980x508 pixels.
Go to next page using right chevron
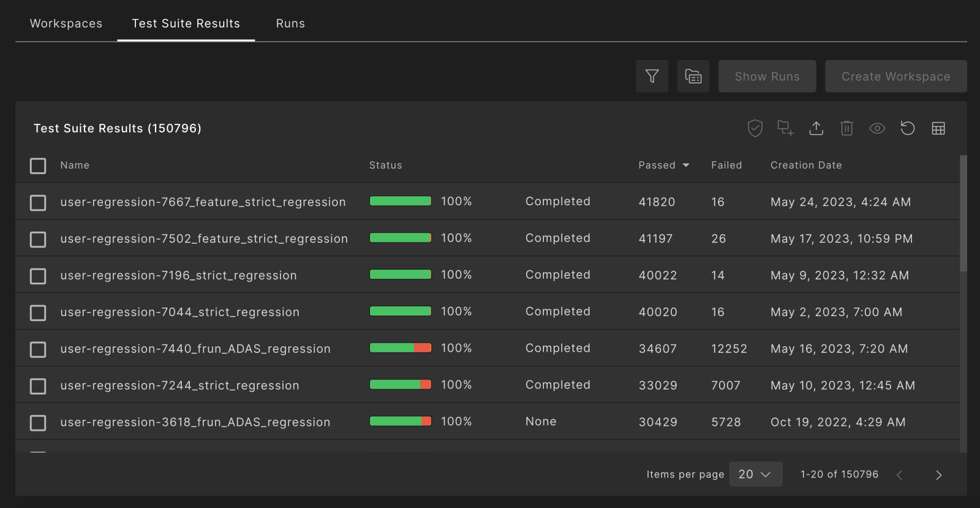click(938, 475)
